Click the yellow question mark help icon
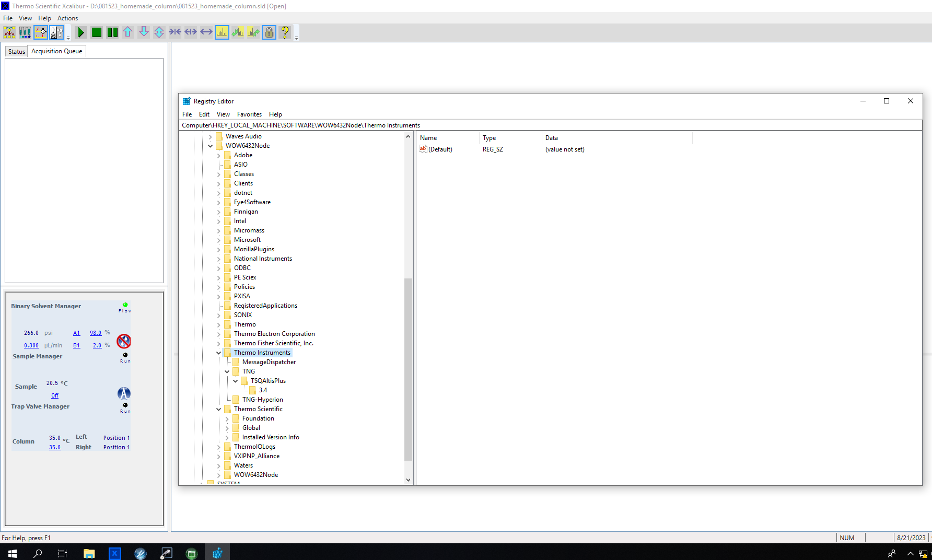This screenshot has width=932, height=560. click(x=285, y=32)
